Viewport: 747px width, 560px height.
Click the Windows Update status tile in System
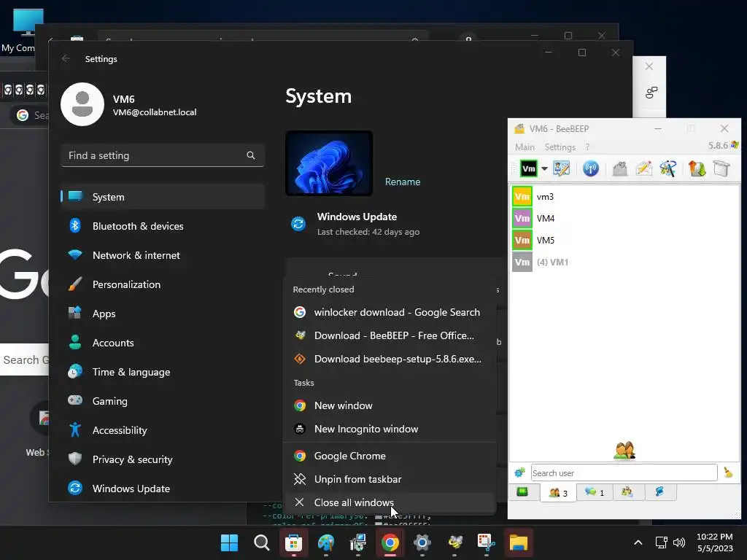[356, 224]
